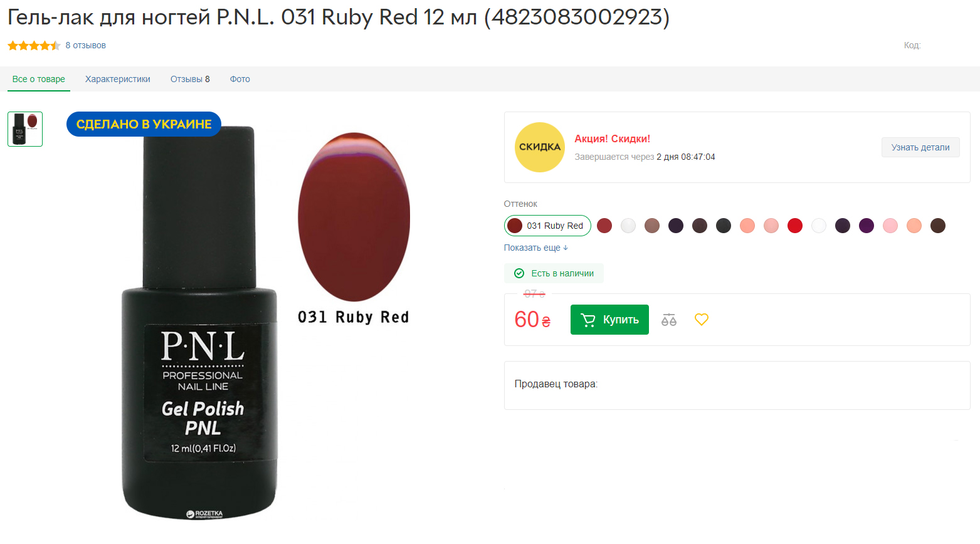
Task: Click the Сделано в Украине badge
Action: (144, 124)
